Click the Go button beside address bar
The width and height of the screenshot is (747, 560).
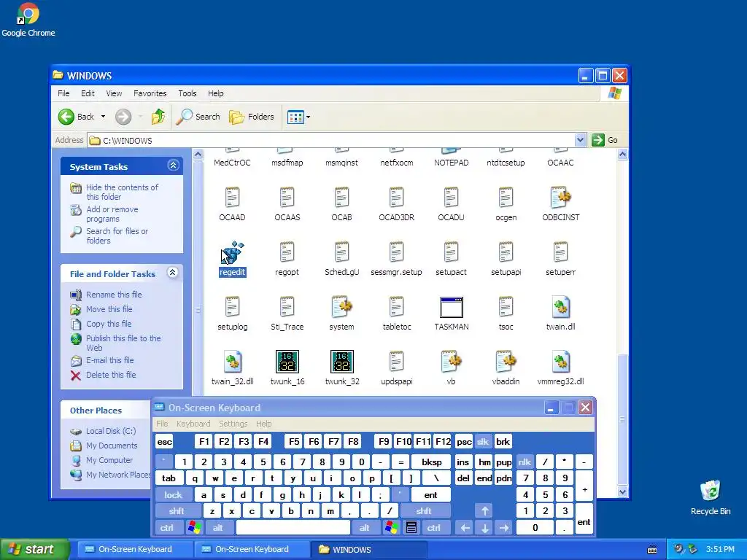pos(605,140)
